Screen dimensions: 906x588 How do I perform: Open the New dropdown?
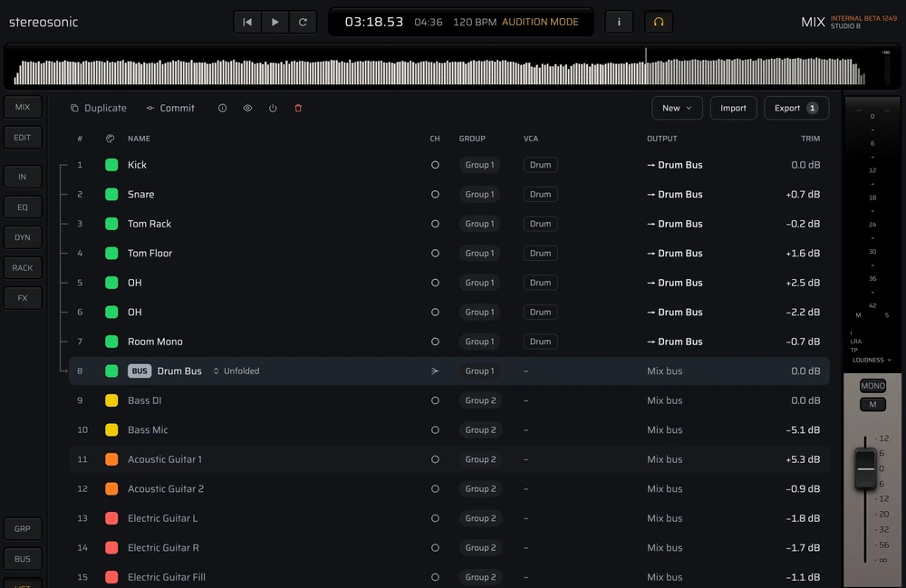(677, 108)
